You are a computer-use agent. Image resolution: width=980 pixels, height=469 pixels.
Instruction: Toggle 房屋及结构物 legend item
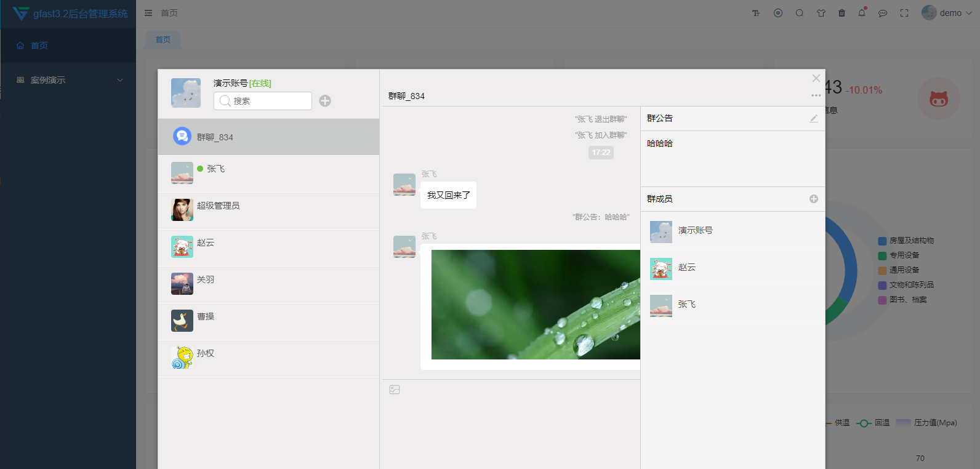coord(906,241)
